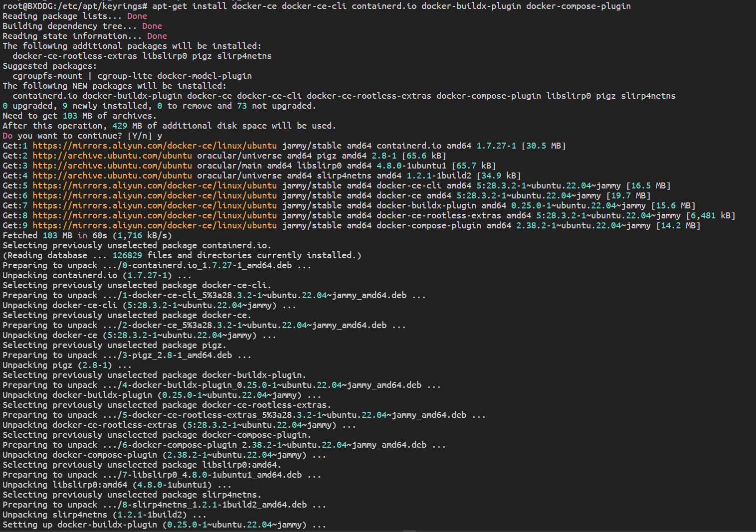Click 'docker-ce-rootless-extras libslirp0 pigz slirp4netns' line
Screen dimensions: 756x532
[x=142, y=56]
